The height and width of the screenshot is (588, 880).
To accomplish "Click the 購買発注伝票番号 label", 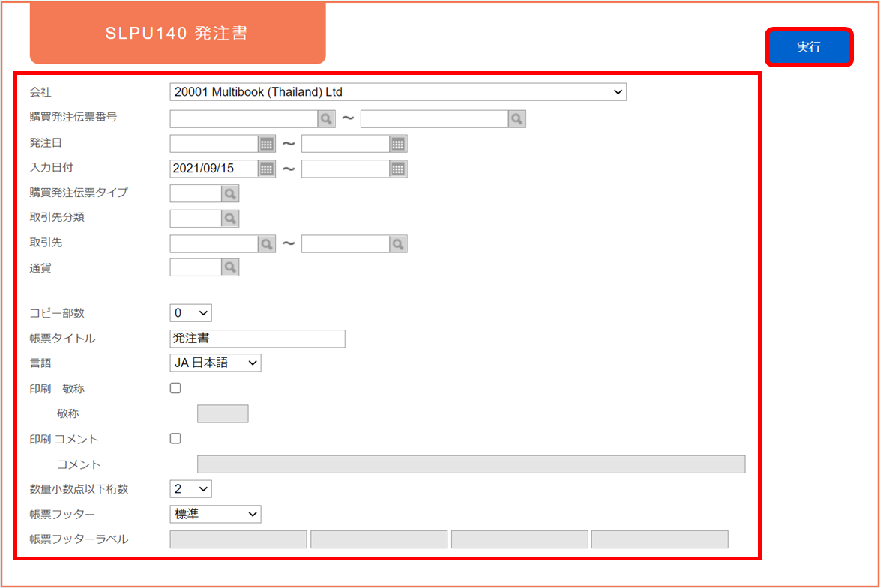I will (x=73, y=118).
